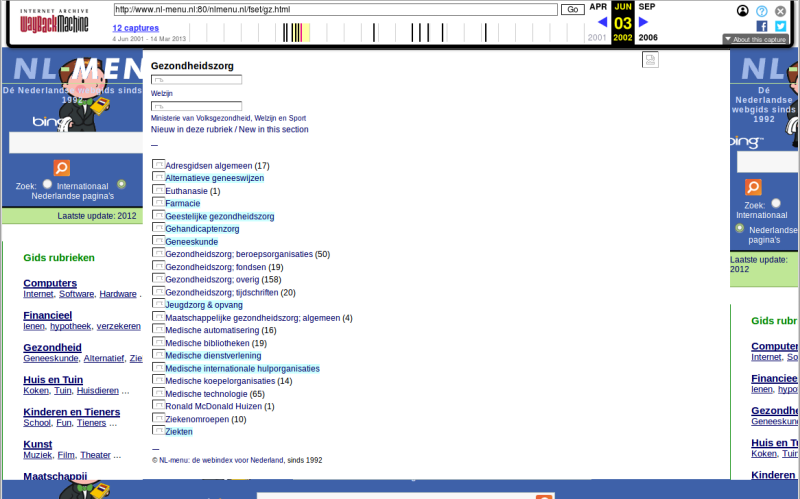The width and height of the screenshot is (800, 499).
Task: Select the left panel Internationaal radio button
Action: 48,184
